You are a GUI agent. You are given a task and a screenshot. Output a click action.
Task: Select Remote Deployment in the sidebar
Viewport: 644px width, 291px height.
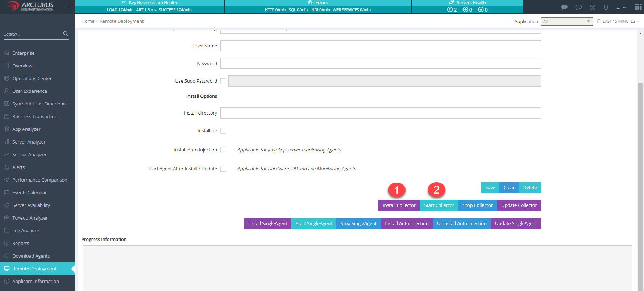37,269
